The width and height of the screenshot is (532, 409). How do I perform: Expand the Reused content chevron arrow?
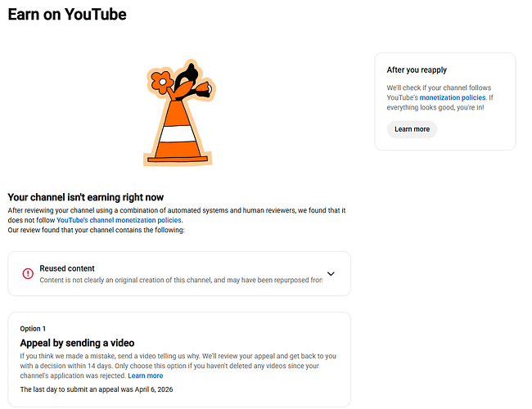point(331,274)
